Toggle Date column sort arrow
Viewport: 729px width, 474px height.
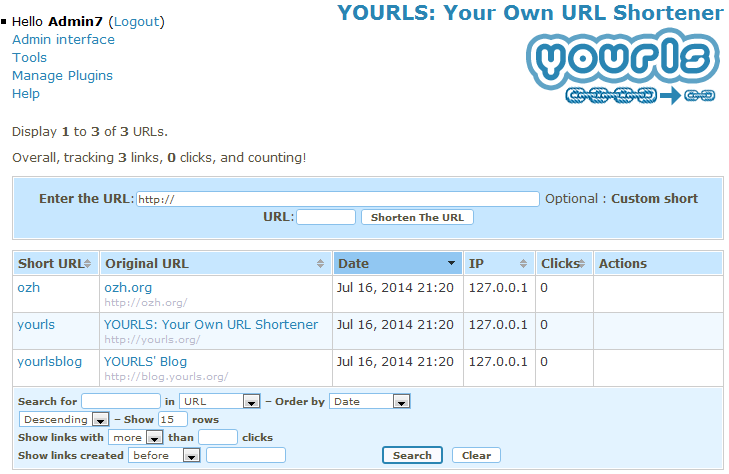click(x=451, y=263)
